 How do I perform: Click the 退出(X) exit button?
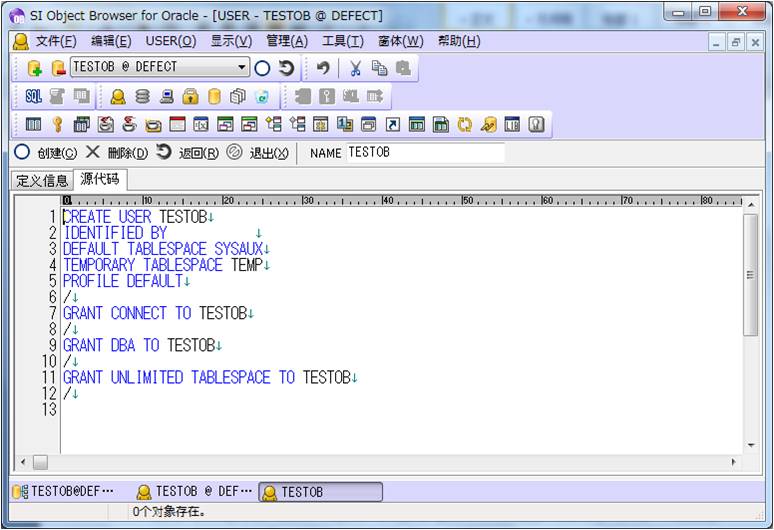(x=258, y=153)
